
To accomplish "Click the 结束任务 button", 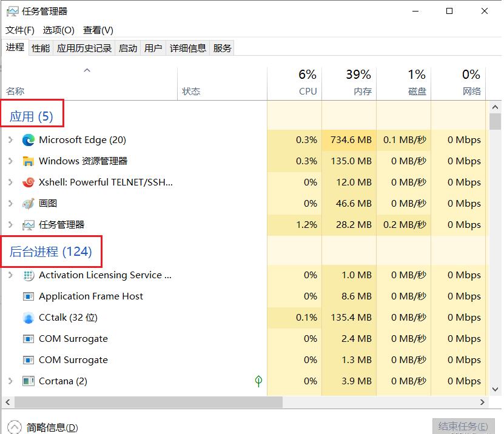I will pos(463,426).
